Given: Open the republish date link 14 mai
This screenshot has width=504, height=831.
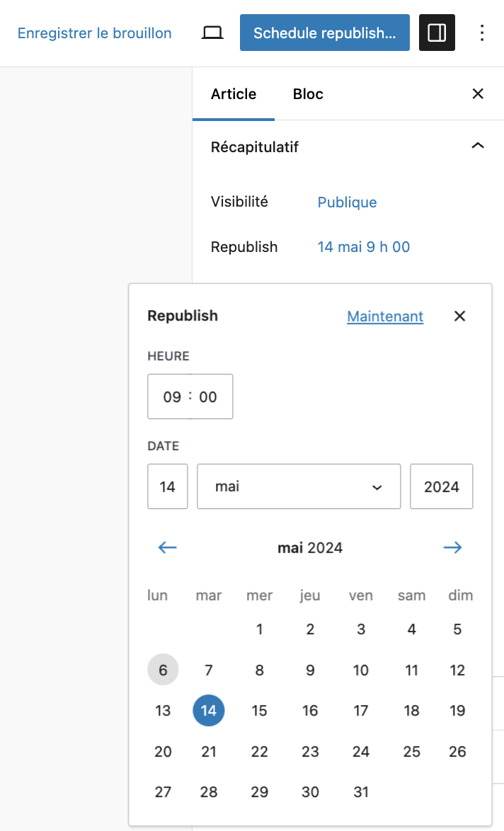Looking at the screenshot, I should point(364,246).
